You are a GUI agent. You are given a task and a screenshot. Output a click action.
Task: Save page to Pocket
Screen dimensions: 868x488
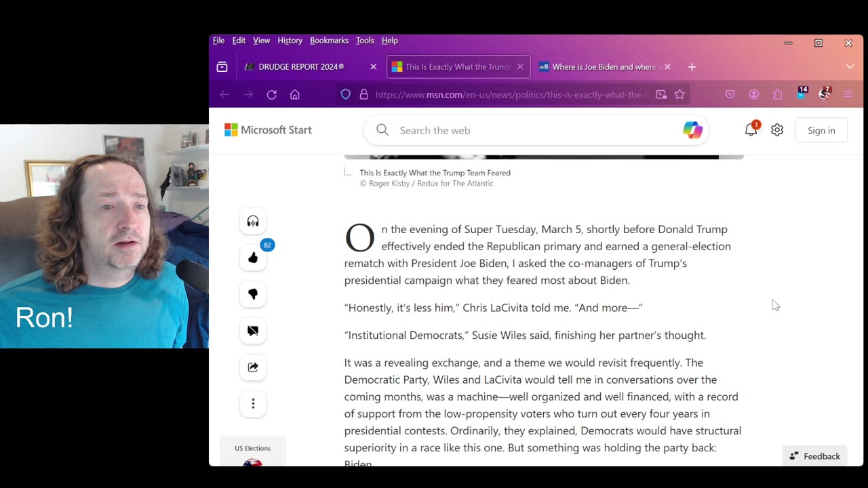click(730, 95)
